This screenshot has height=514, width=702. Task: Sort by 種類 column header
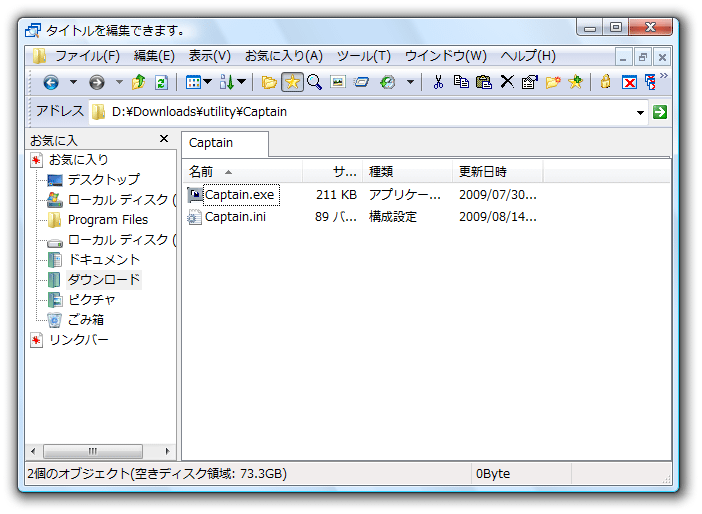407,172
